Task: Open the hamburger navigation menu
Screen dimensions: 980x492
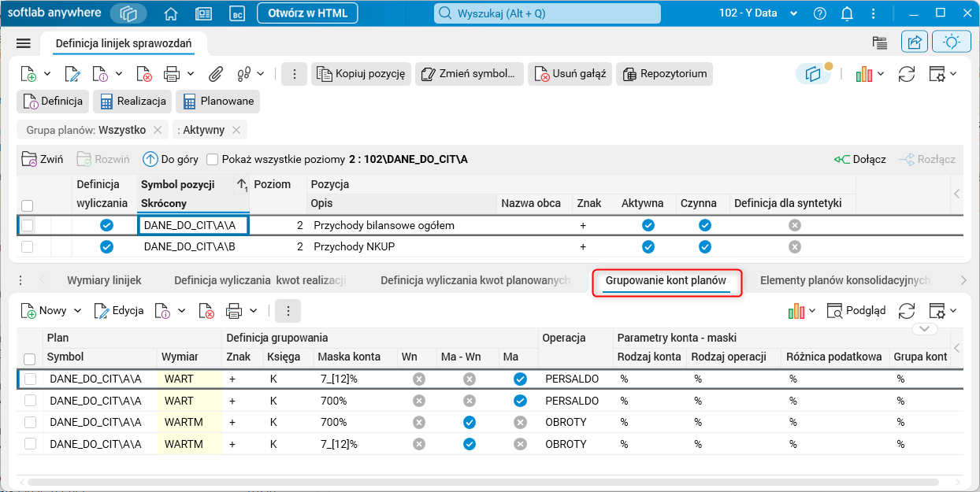Action: pos(23,43)
